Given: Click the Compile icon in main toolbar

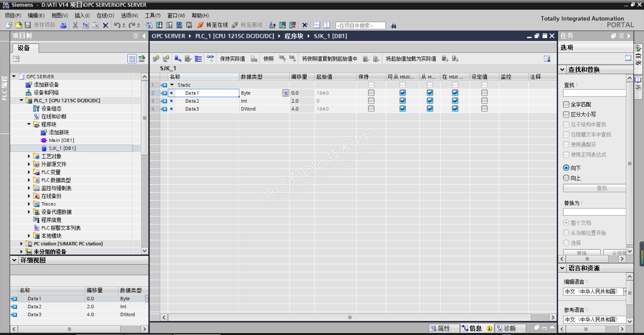Looking at the screenshot, I should coord(149,25).
